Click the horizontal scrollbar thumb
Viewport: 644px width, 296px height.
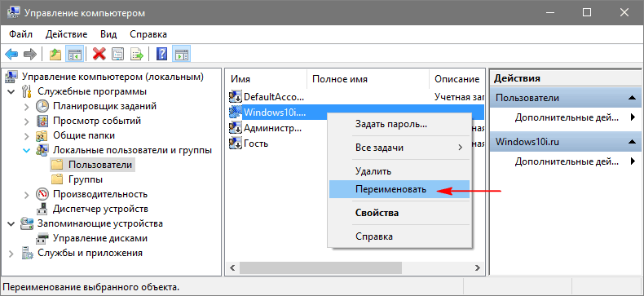click(320, 267)
